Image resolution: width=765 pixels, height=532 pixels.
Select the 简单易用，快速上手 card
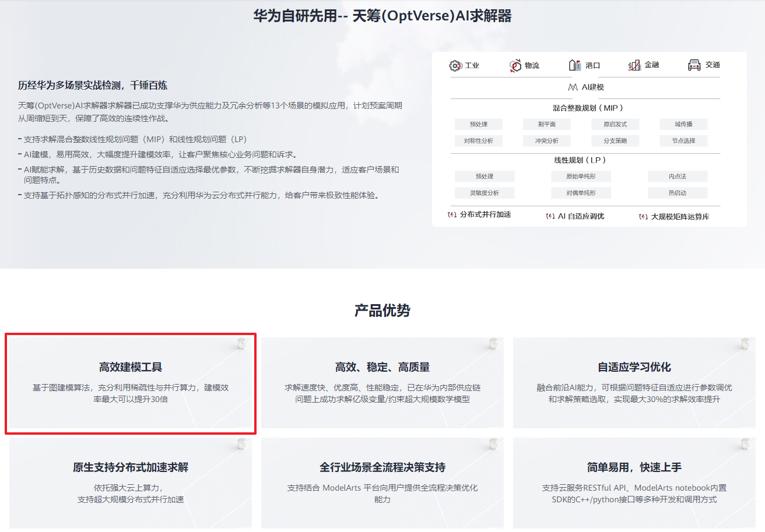click(x=634, y=483)
